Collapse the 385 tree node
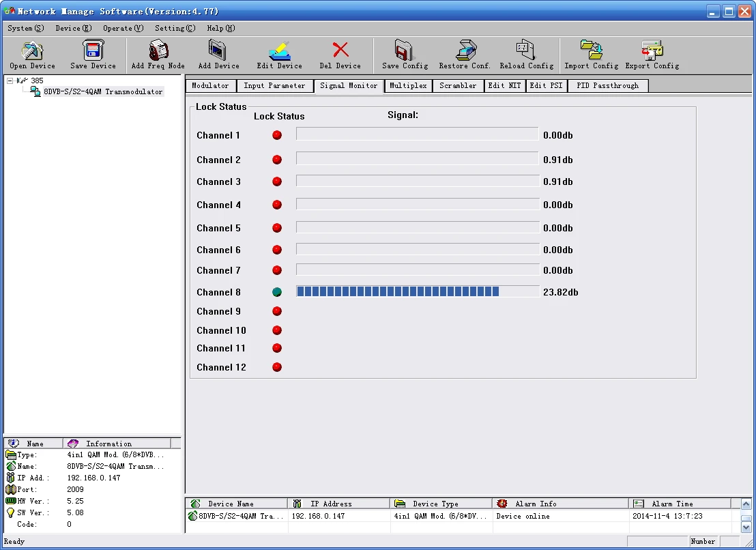 tap(10, 81)
